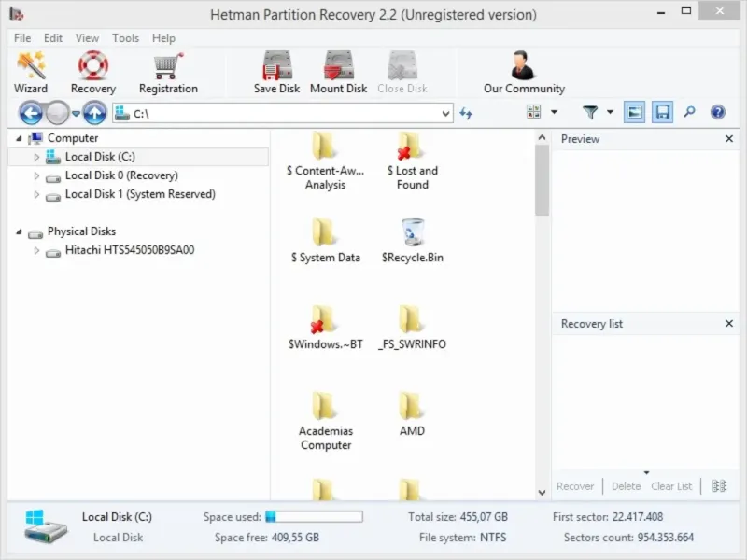Collapse the Physical Disks node
Viewport: 747px width, 560px height.
point(19,231)
